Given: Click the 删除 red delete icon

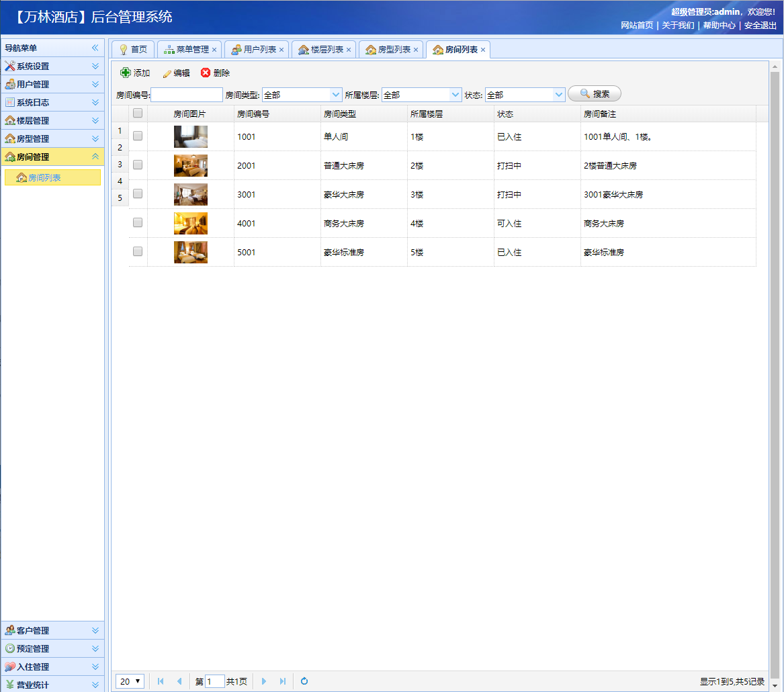Looking at the screenshot, I should 206,73.
